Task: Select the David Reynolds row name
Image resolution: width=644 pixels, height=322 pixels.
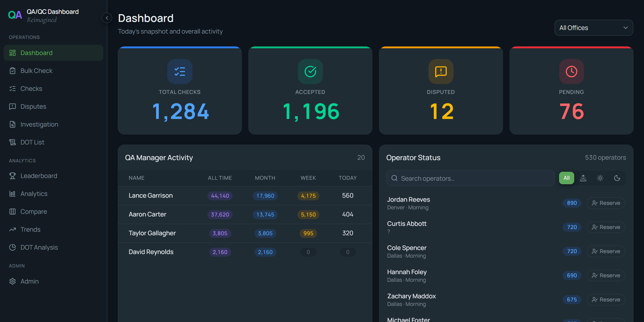Action: pos(151,252)
